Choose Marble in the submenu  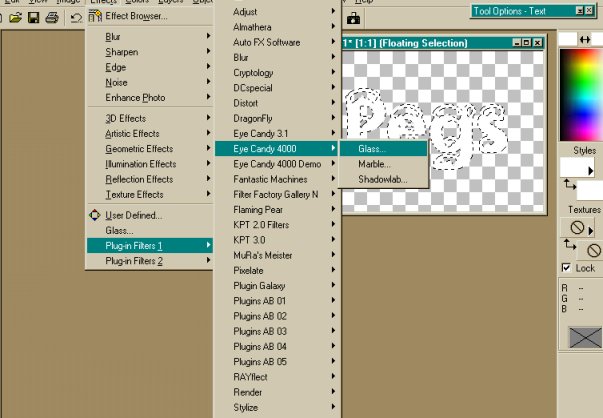383,164
